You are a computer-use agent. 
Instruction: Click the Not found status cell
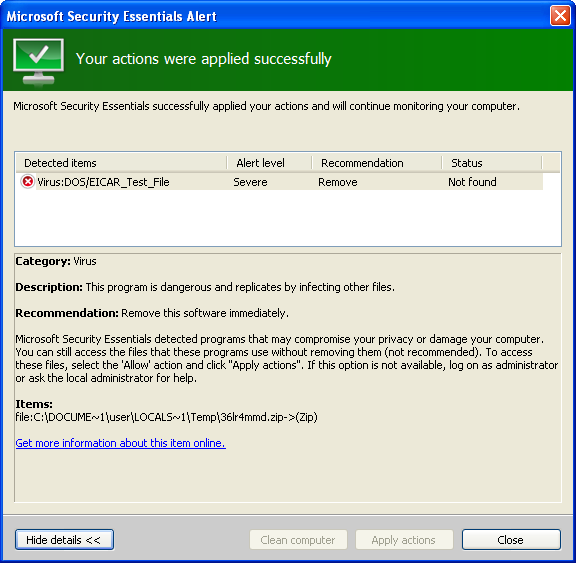472,182
